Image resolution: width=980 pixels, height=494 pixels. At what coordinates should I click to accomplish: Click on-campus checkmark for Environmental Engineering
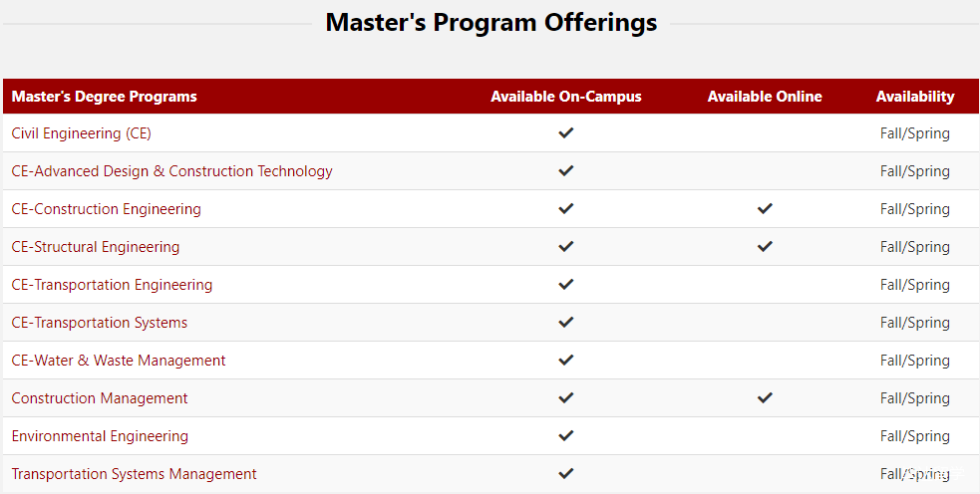pos(566,435)
